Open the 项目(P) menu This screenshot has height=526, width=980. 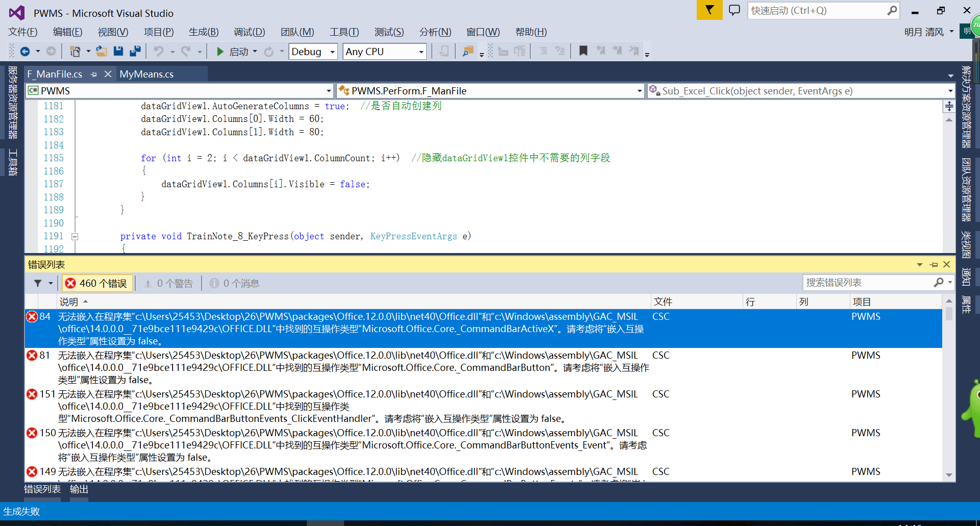(158, 32)
